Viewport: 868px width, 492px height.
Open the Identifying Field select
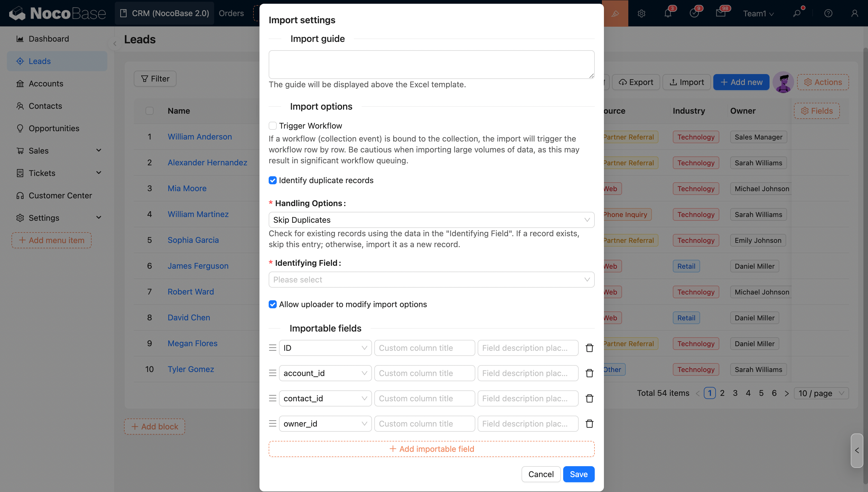point(431,280)
